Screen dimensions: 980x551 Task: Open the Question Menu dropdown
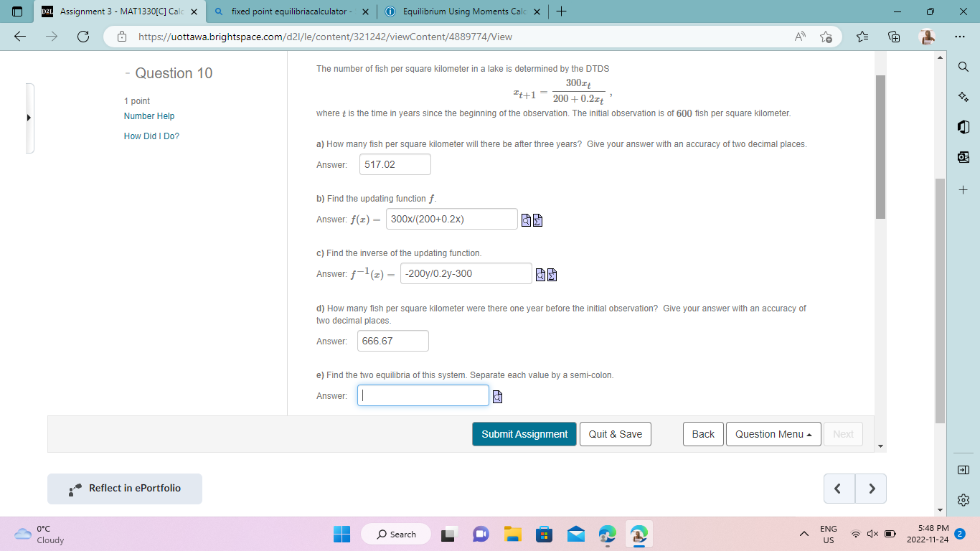pyautogui.click(x=773, y=433)
